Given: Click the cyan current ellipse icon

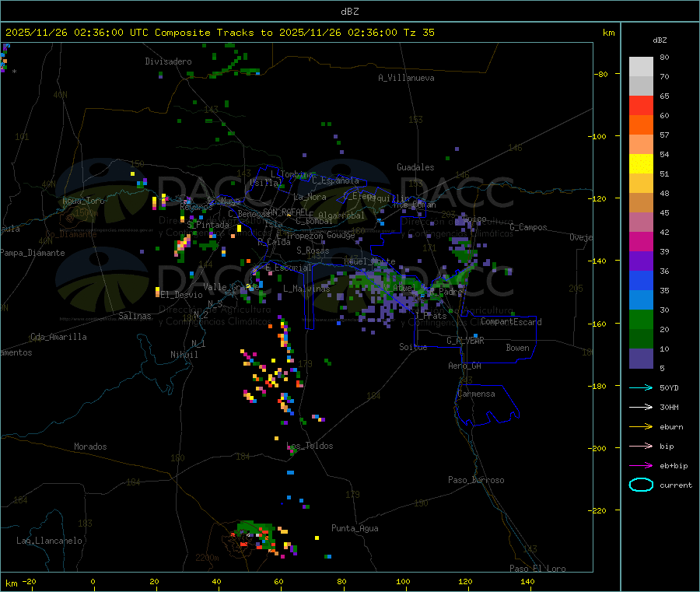Looking at the screenshot, I should coord(640,485).
